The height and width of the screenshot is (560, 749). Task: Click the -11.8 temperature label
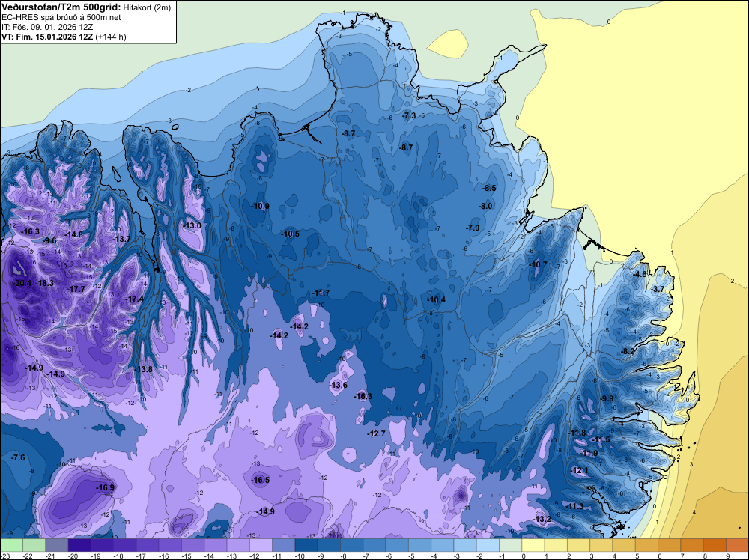[x=577, y=433]
